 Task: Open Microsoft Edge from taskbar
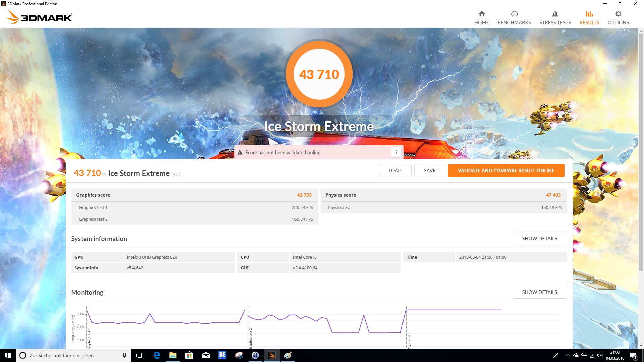157,355
